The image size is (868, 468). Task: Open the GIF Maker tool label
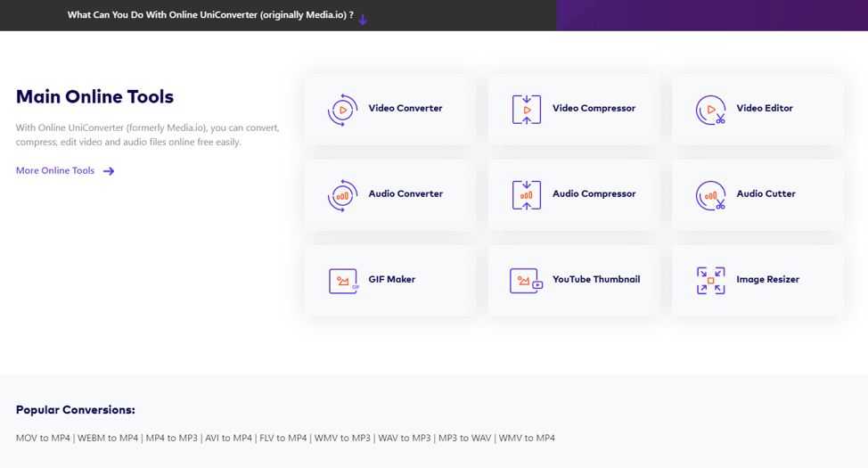click(392, 279)
